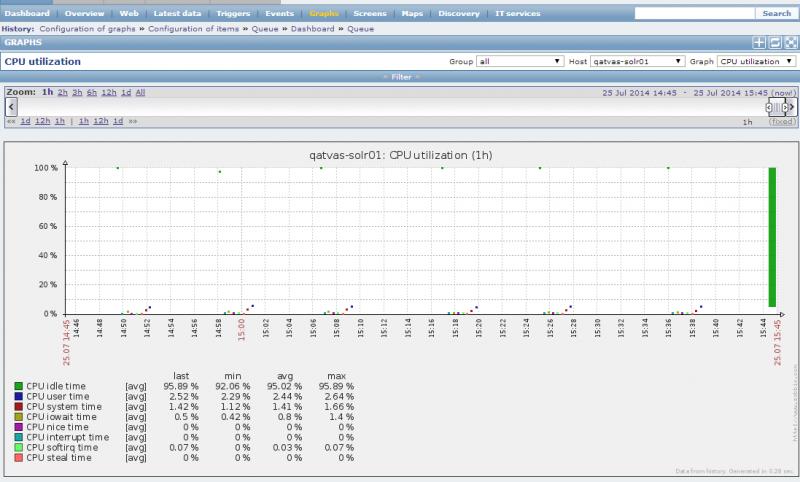
Task: Click the left handle of time slider
Action: point(769,107)
